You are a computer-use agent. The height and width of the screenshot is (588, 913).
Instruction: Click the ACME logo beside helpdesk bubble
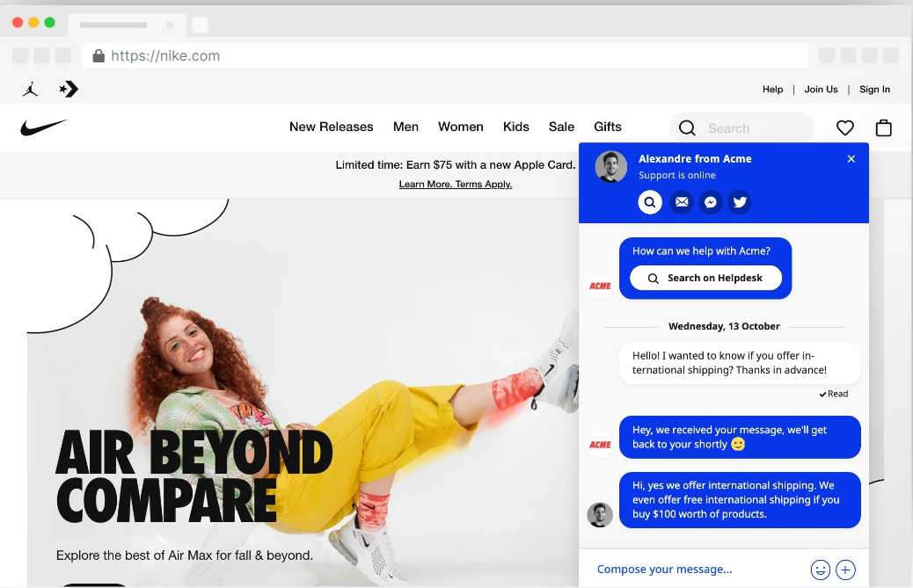click(600, 286)
